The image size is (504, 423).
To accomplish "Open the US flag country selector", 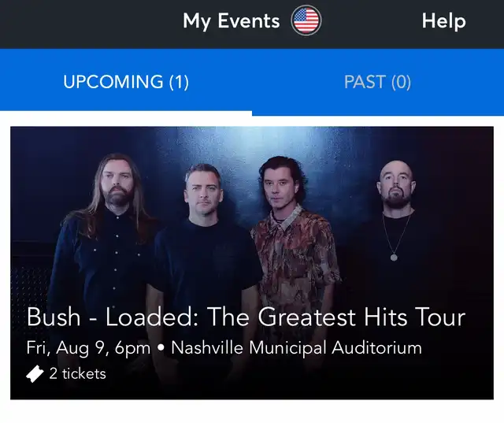I will click(306, 20).
